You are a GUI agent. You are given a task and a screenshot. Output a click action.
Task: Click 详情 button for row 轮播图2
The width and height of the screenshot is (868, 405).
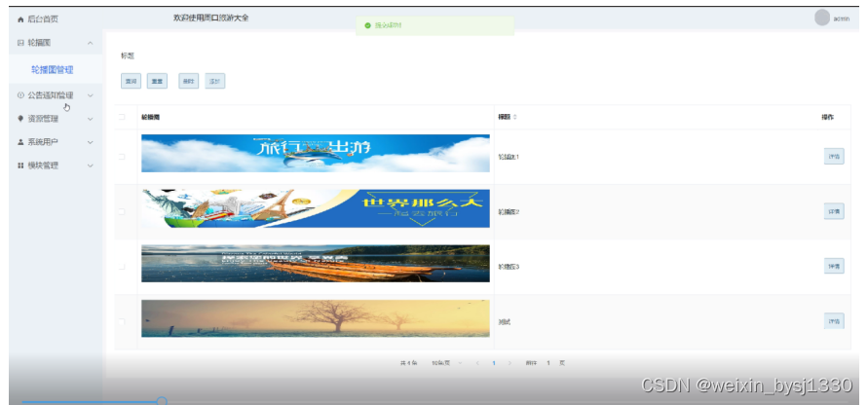click(x=834, y=211)
